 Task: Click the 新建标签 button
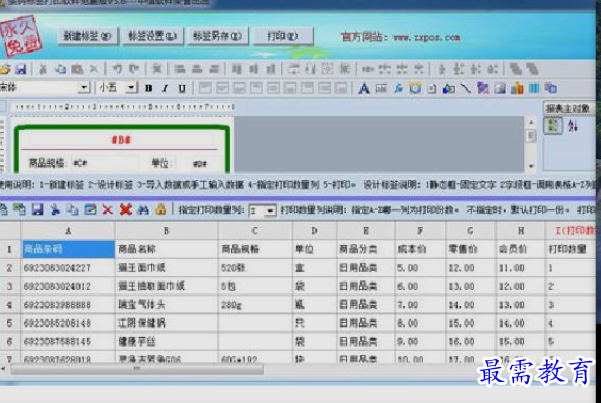pyautogui.click(x=88, y=36)
